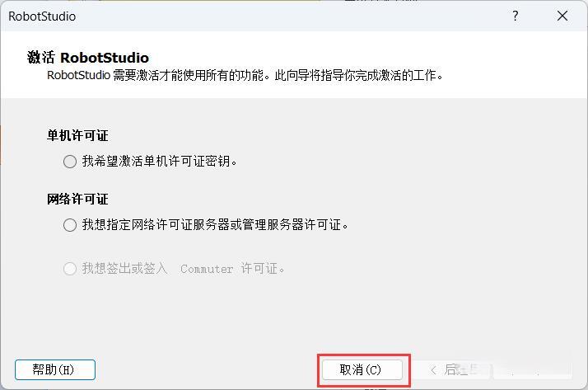Image resolution: width=588 pixels, height=390 pixels.
Task: Click the left chevron on the back button
Action: point(433,370)
